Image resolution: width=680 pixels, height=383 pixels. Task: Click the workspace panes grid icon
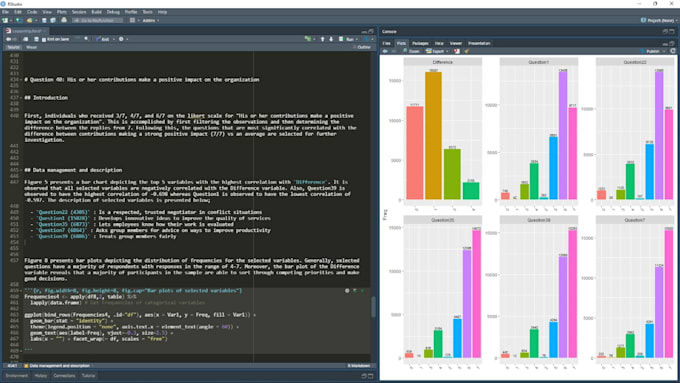click(x=132, y=20)
